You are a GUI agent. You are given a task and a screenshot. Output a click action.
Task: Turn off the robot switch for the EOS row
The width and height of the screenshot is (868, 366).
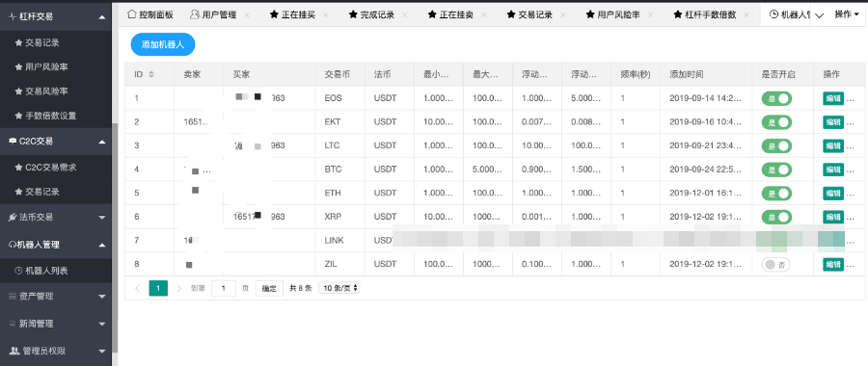776,98
